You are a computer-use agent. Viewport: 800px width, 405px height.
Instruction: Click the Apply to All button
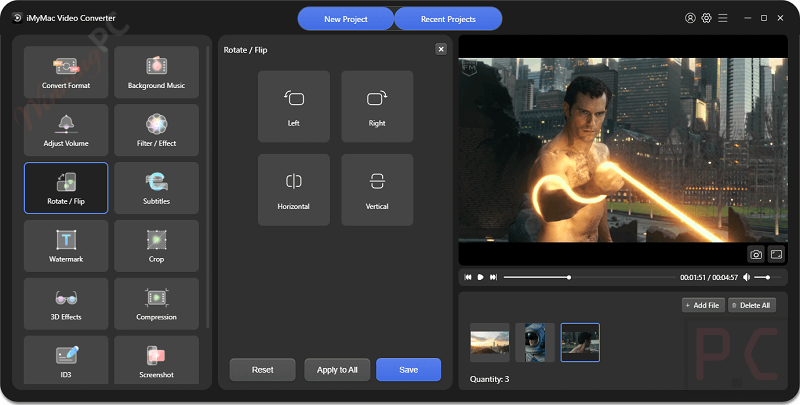click(x=337, y=370)
